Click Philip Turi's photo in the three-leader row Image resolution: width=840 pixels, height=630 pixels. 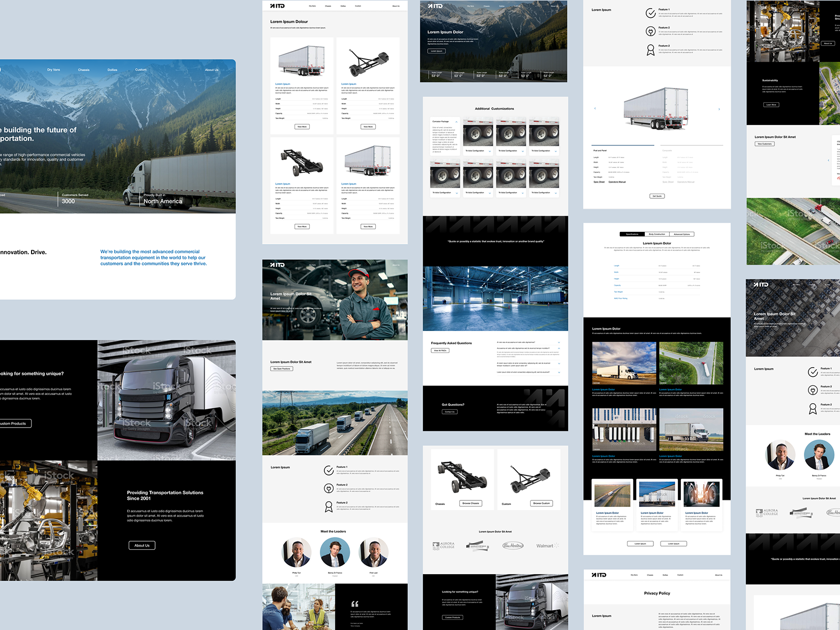coord(296,553)
